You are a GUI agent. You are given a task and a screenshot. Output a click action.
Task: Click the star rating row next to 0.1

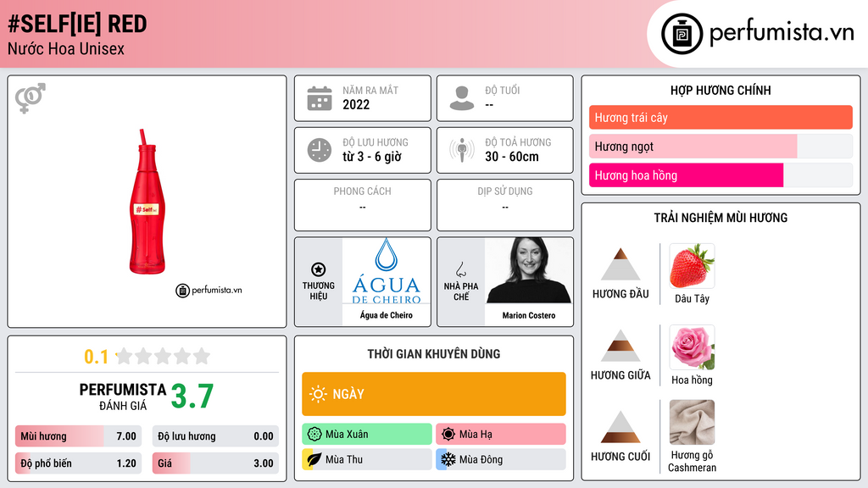(164, 356)
